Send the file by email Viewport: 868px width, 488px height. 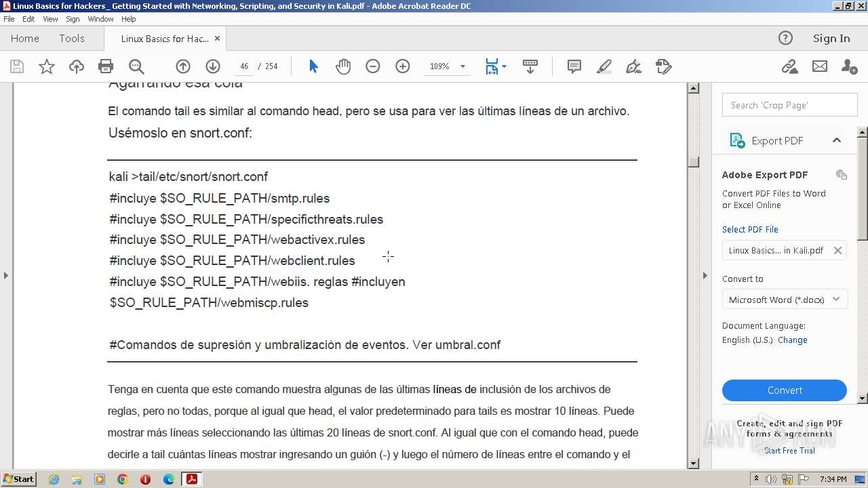click(820, 66)
